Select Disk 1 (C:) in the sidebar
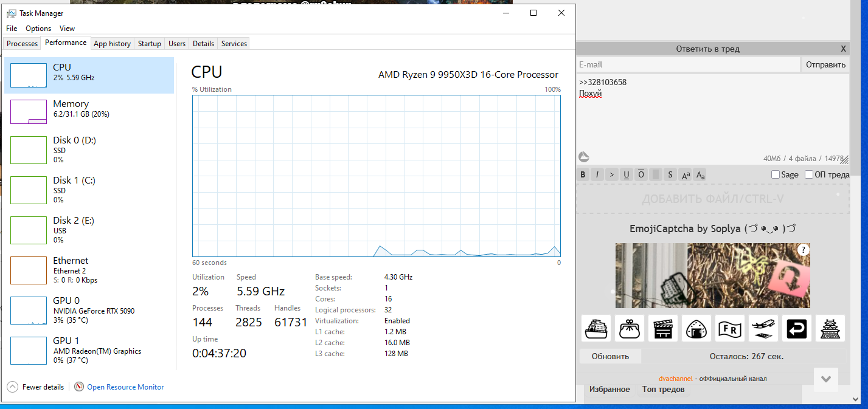The image size is (868, 409). (x=89, y=190)
